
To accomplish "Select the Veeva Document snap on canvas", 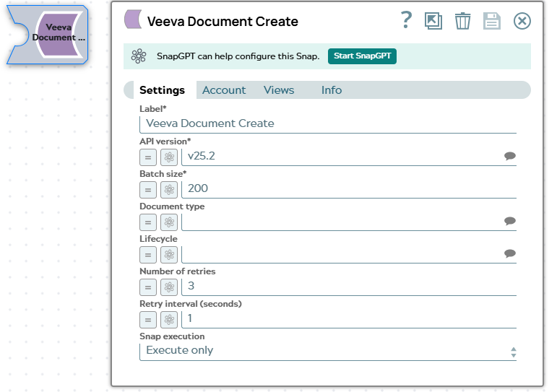I will pos(48,35).
